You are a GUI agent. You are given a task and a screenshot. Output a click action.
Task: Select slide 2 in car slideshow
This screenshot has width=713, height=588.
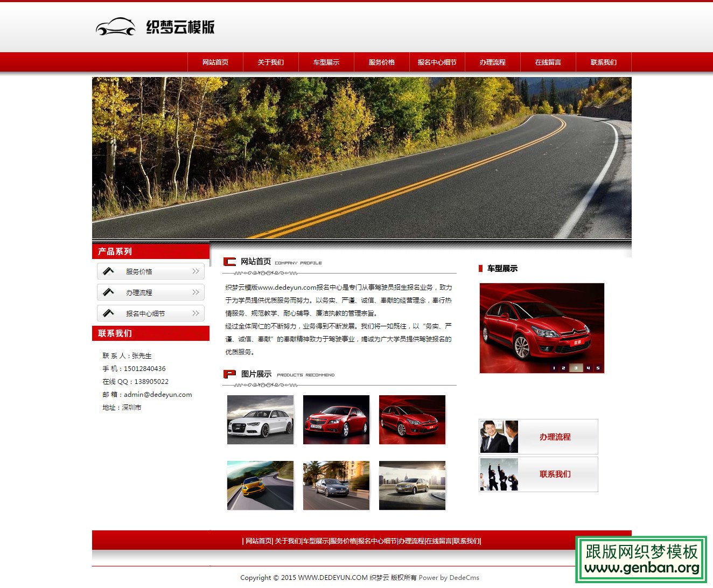click(563, 368)
